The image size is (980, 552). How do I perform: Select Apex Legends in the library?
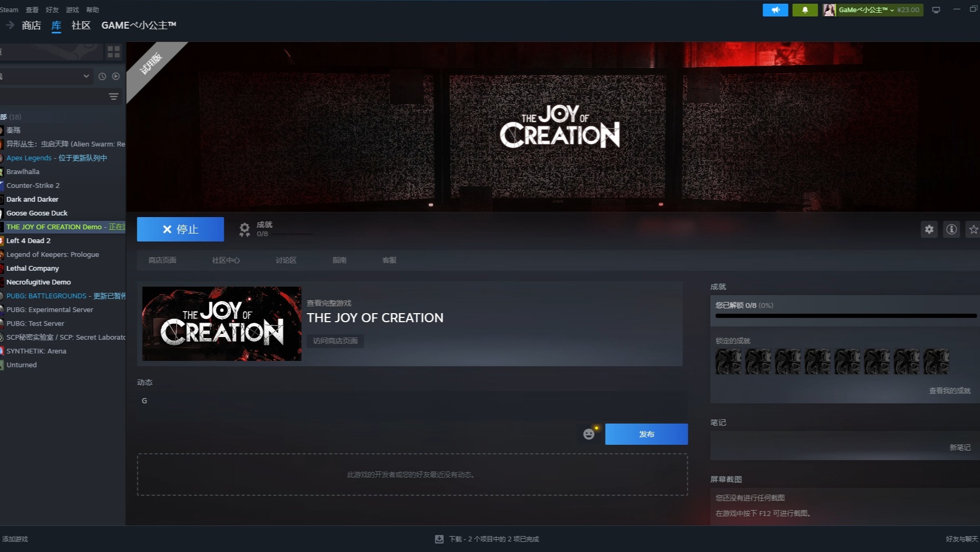pyautogui.click(x=63, y=158)
